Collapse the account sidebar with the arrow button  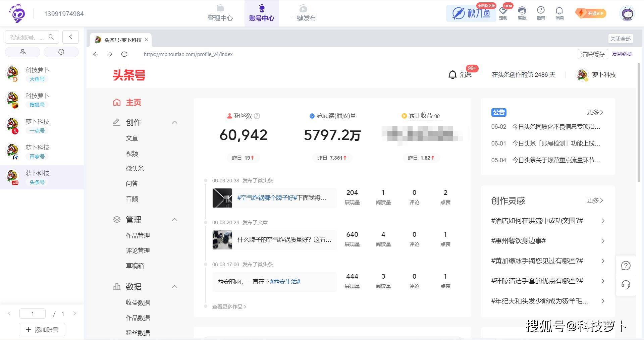(70, 37)
